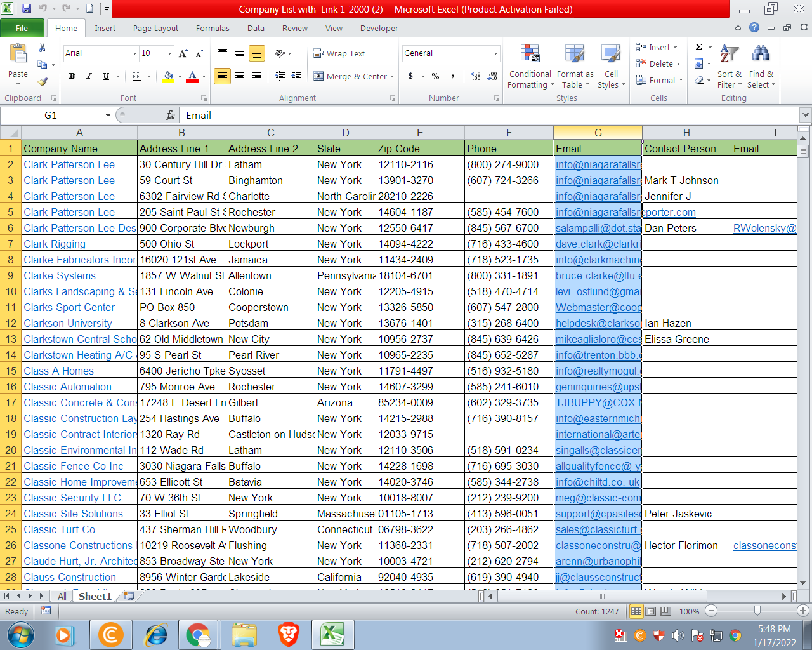Toggle Align Text Right
This screenshot has height=650, width=812.
click(x=257, y=76)
